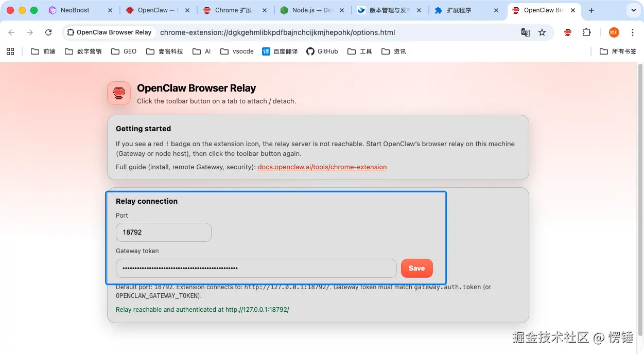644x355 pixels.
Task: Open the AI bookmarks folder
Action: point(202,51)
